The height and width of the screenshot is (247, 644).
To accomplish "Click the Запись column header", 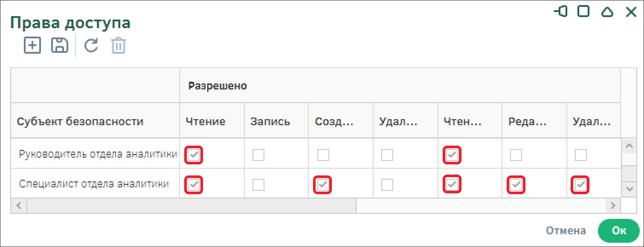I will click(270, 121).
